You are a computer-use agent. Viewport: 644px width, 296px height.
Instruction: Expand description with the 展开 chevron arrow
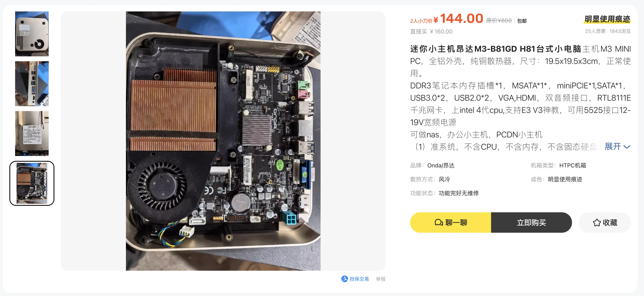pyautogui.click(x=627, y=147)
